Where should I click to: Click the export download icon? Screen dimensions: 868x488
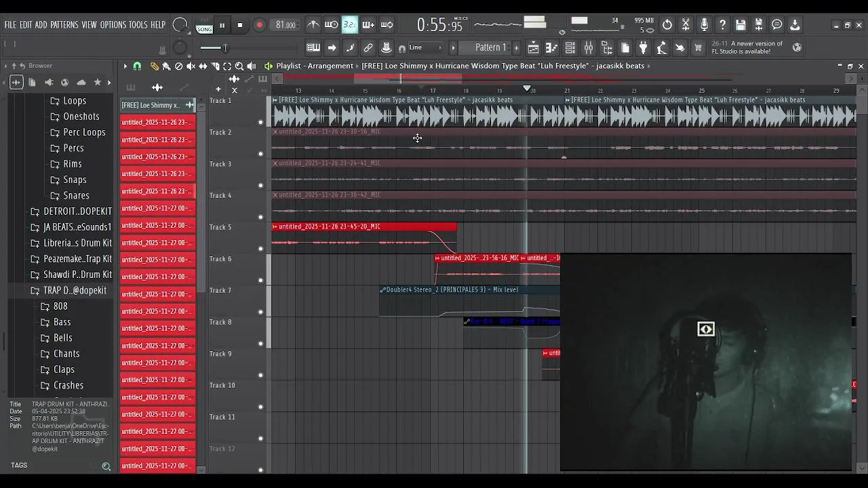(795, 25)
